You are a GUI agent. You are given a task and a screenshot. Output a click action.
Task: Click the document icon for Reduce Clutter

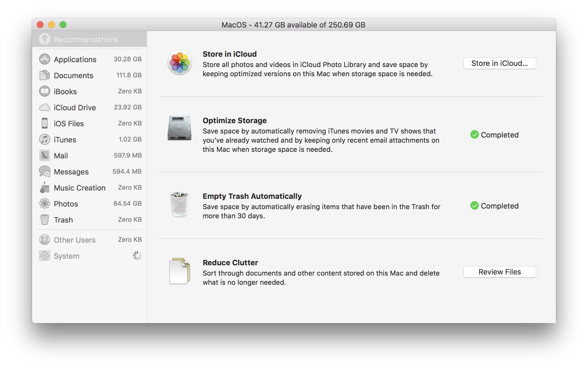[180, 271]
